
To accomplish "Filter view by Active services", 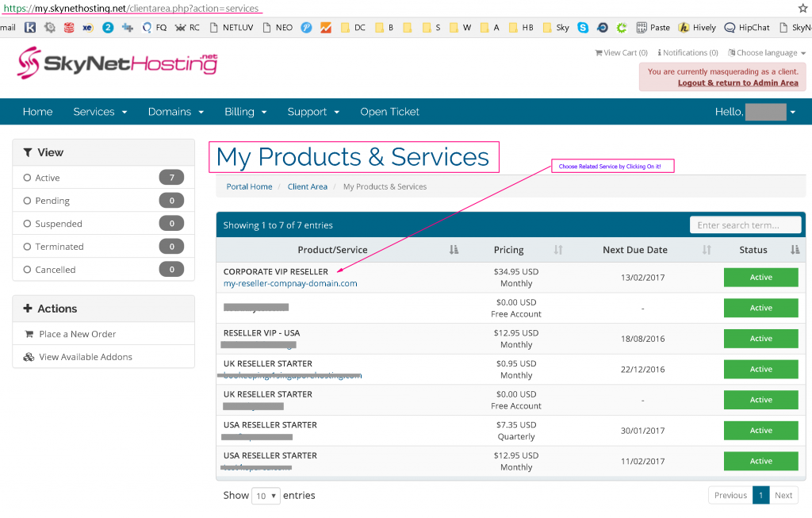I will tap(104, 178).
